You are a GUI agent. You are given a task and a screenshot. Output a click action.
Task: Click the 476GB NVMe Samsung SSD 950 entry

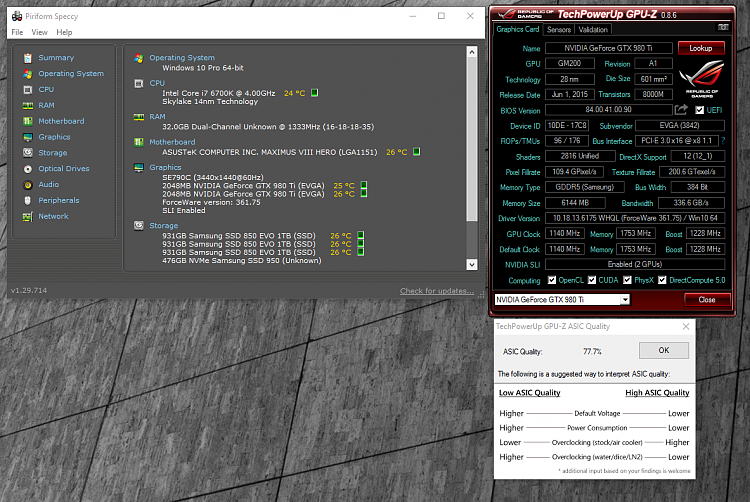242,261
